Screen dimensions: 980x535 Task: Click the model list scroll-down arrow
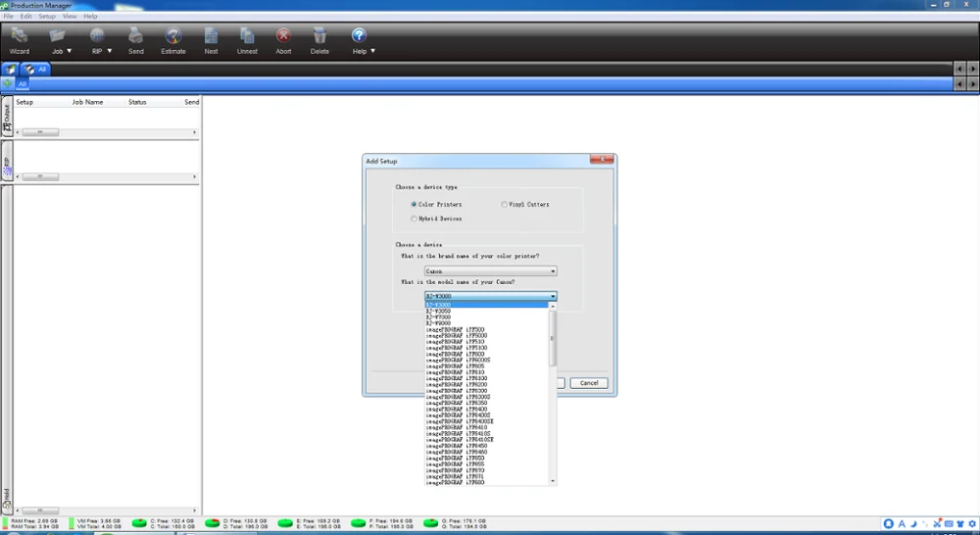553,481
